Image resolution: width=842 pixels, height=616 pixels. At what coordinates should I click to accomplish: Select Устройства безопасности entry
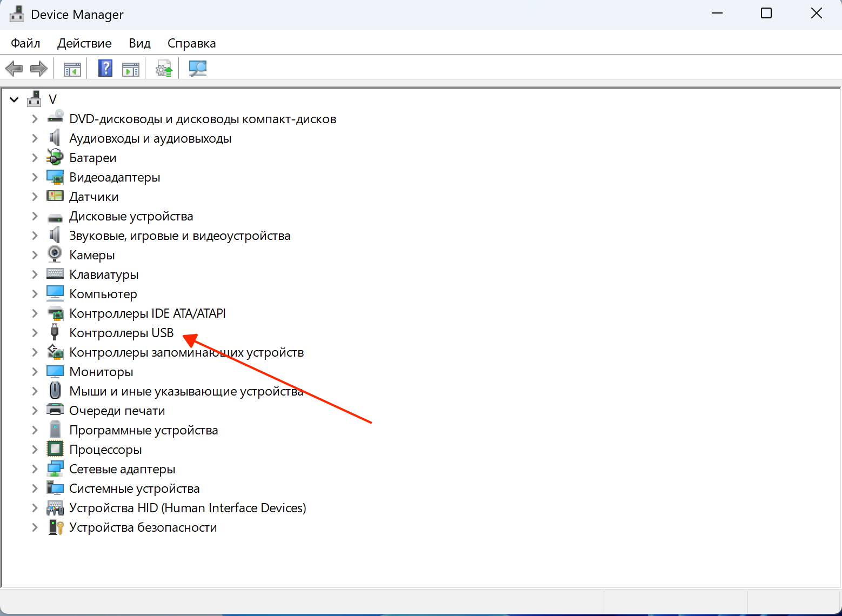coord(143,527)
